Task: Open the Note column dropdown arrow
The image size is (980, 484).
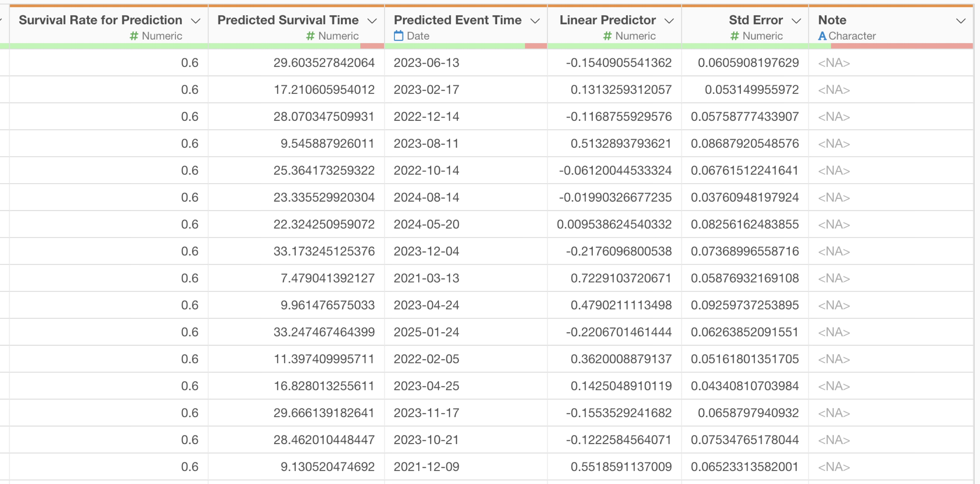Action: (961, 20)
